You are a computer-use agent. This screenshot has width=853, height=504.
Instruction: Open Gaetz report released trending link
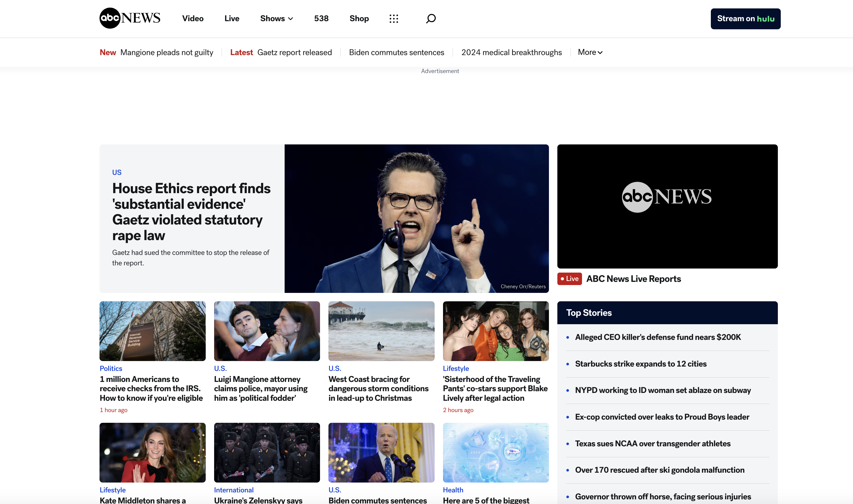coord(294,52)
